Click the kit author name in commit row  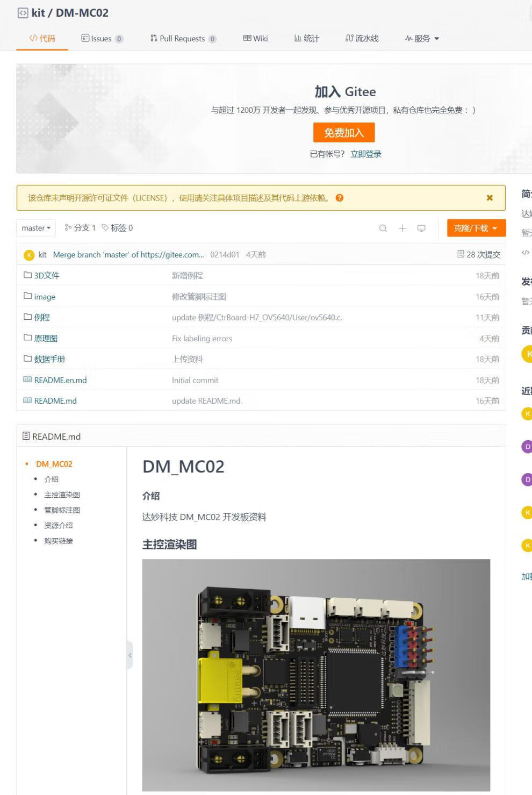tap(42, 255)
